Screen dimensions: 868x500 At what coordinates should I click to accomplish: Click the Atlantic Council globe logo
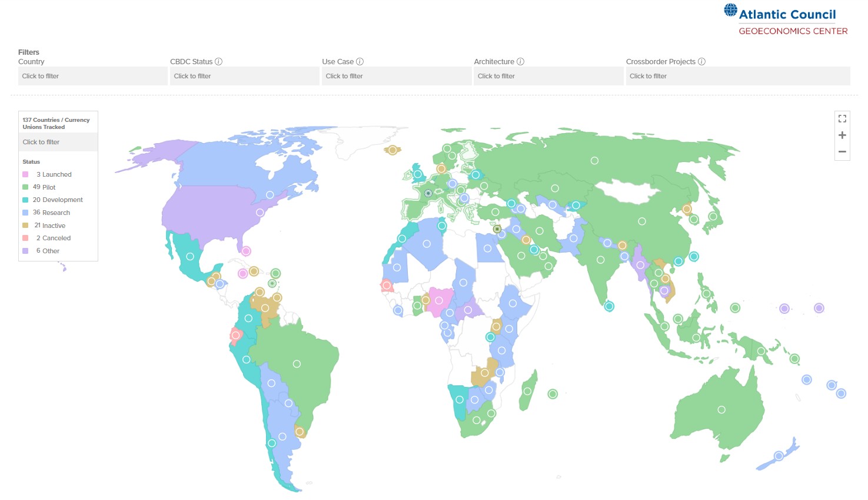click(x=730, y=11)
